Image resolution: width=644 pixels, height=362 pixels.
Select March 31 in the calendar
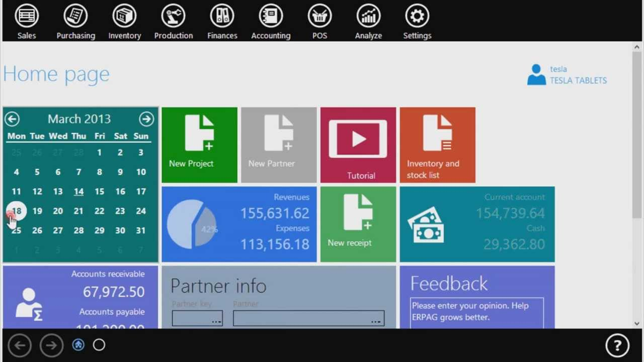click(x=141, y=230)
